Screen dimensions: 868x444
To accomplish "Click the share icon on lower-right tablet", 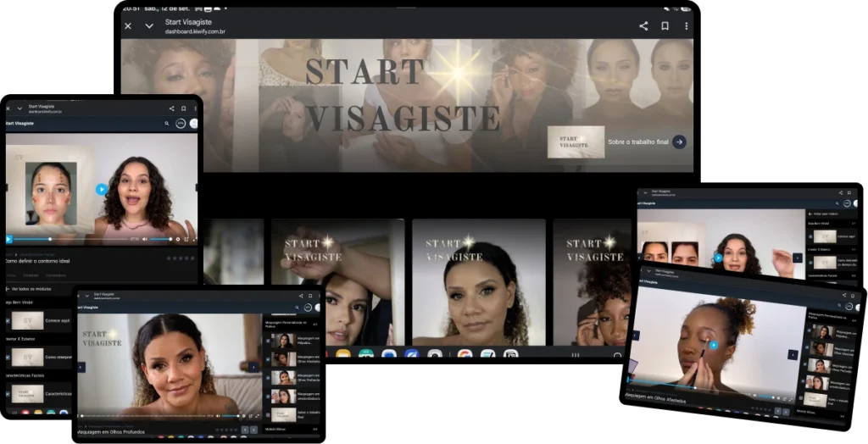I will pos(844,295).
